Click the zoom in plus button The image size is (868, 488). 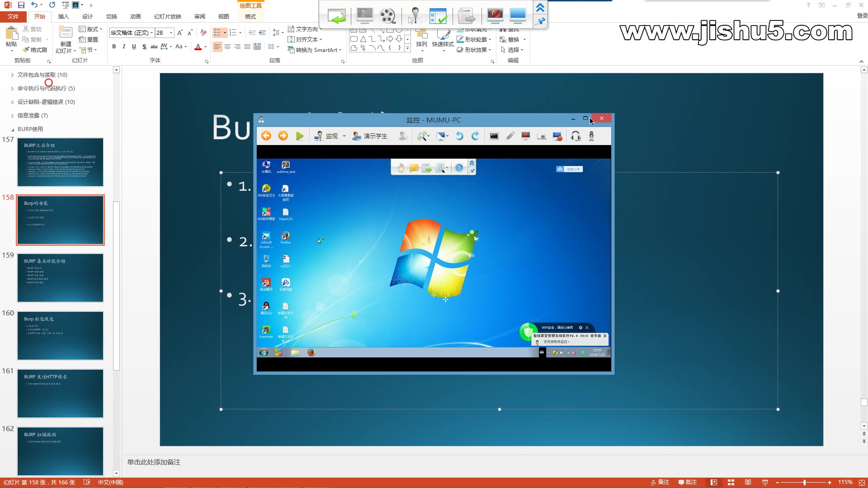click(830, 483)
